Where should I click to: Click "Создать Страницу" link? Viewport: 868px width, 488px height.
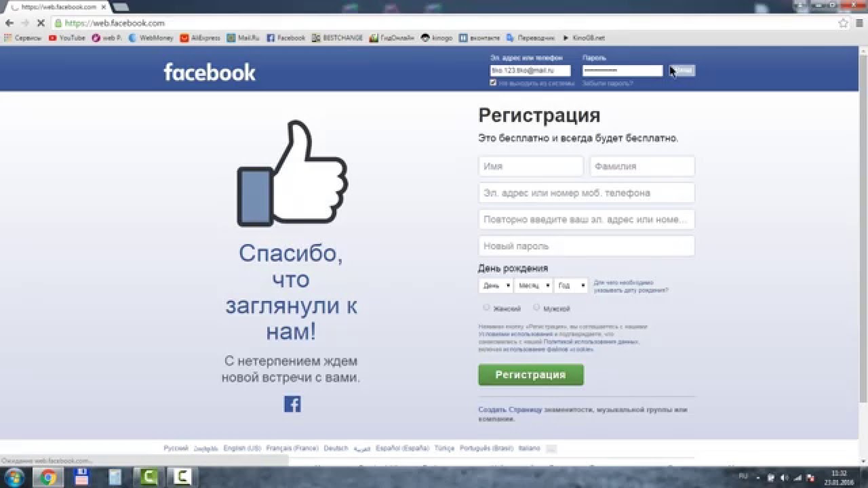511,410
